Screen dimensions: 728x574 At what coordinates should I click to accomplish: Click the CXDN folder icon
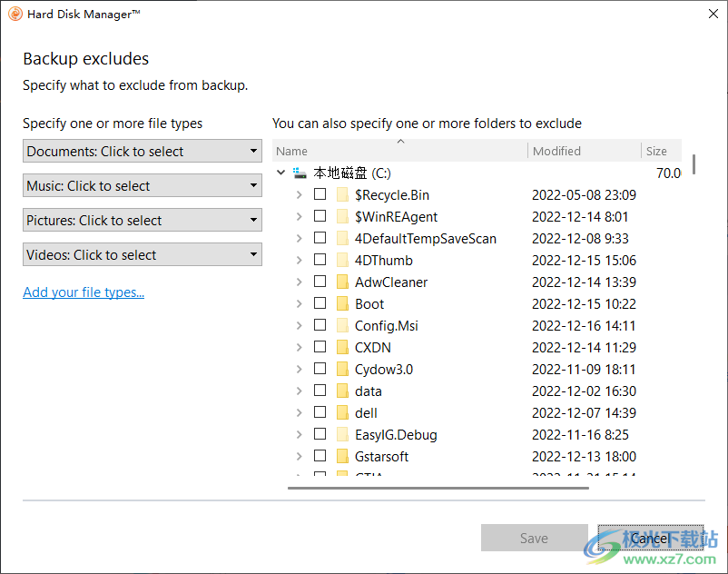[x=342, y=347]
